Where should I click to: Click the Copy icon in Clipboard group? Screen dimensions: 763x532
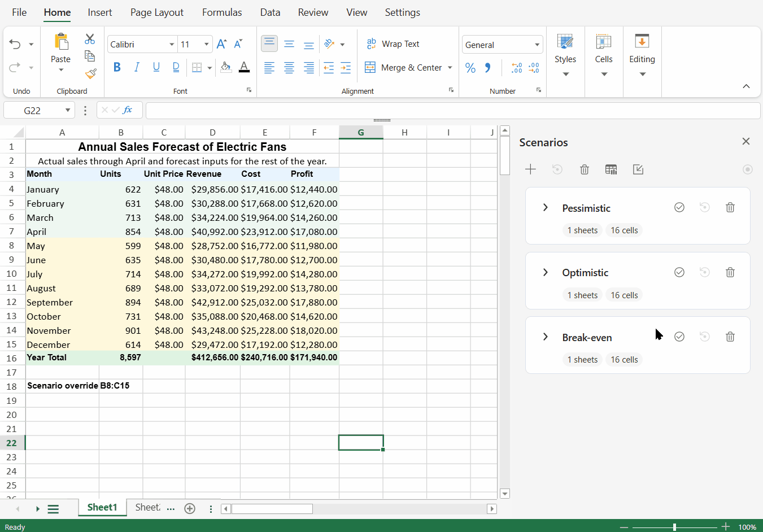(90, 56)
